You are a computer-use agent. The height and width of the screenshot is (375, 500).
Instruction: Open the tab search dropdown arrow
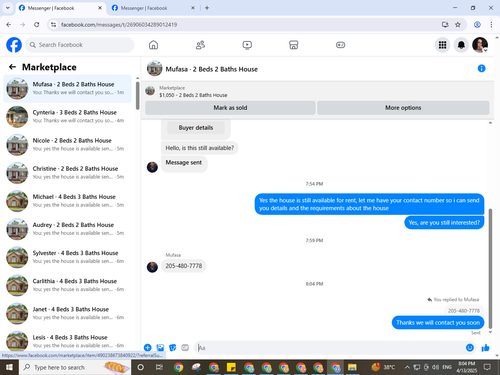(8, 8)
